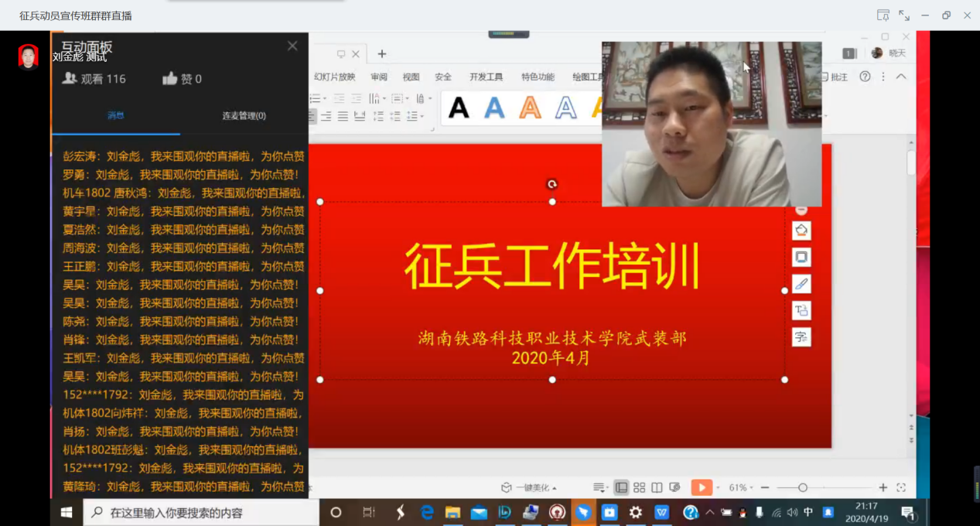Toggle distributed alignment button
This screenshot has width=980, height=526.
tap(360, 117)
